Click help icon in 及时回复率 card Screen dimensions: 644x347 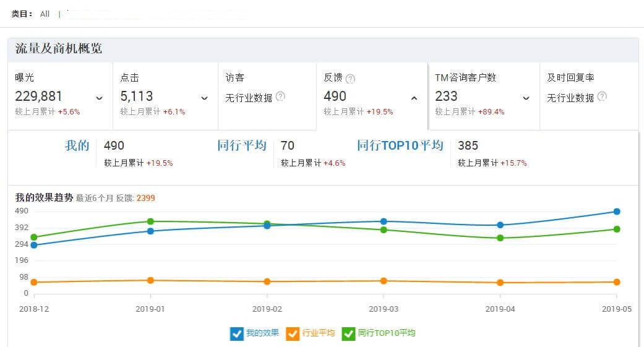(602, 96)
